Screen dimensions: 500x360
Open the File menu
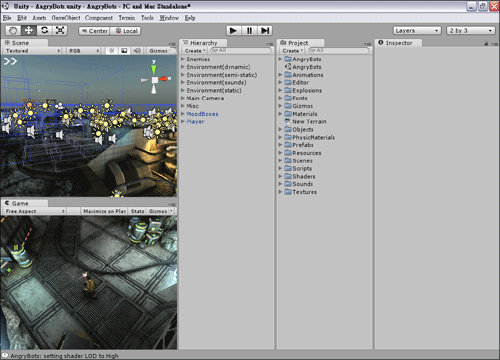[x=7, y=18]
